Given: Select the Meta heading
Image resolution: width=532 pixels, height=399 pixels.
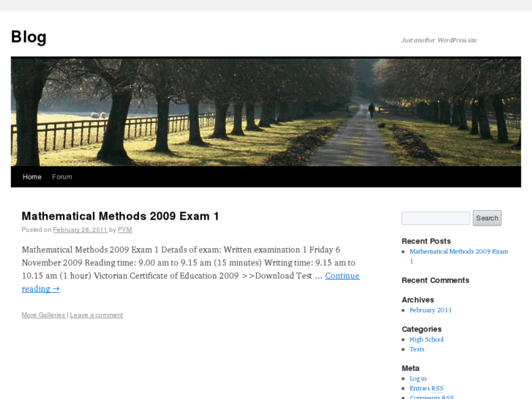Looking at the screenshot, I should pyautogui.click(x=411, y=368).
